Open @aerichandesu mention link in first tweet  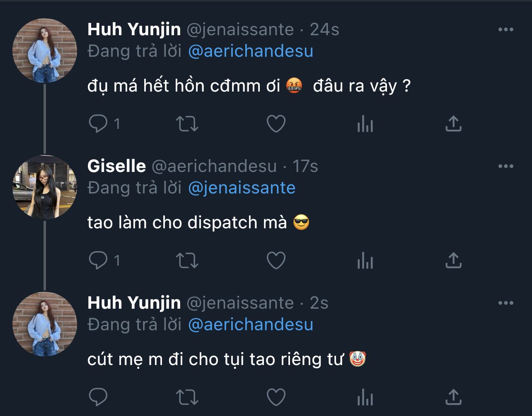(250, 51)
